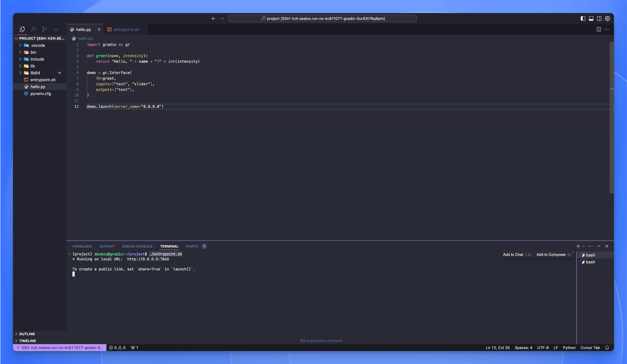Expand the OUTLINE section
This screenshot has height=364, width=627.
(x=40, y=334)
